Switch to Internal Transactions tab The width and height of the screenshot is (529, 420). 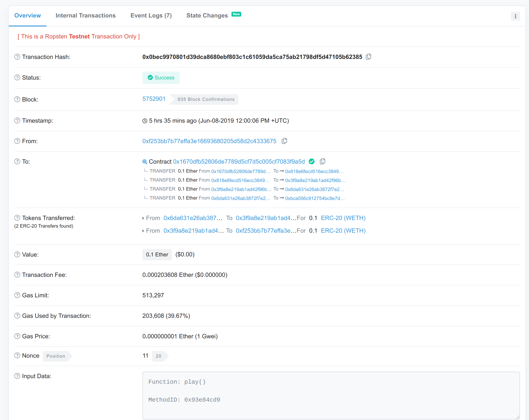85,15
